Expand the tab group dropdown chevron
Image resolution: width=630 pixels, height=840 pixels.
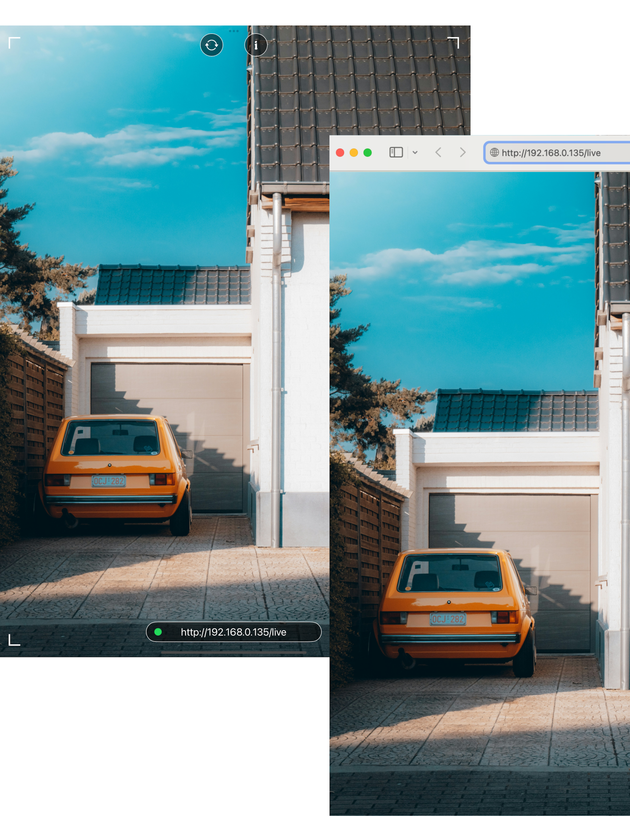click(415, 153)
